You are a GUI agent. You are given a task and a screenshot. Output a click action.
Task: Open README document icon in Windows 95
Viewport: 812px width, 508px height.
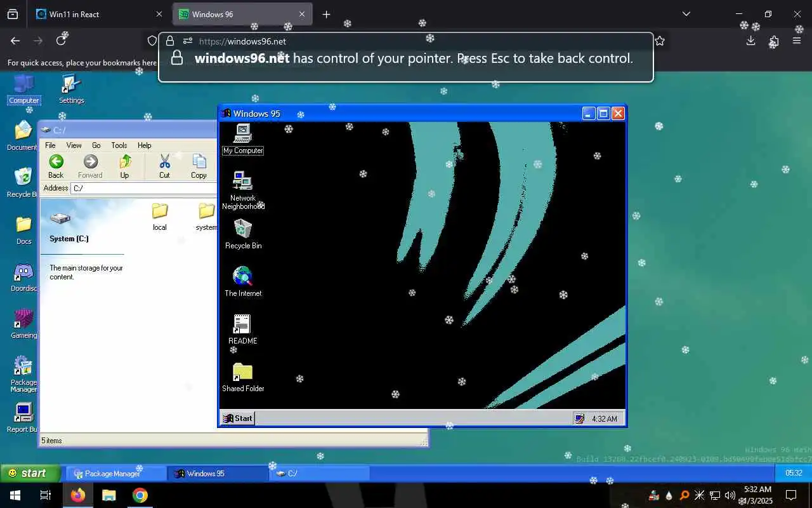tap(242, 330)
